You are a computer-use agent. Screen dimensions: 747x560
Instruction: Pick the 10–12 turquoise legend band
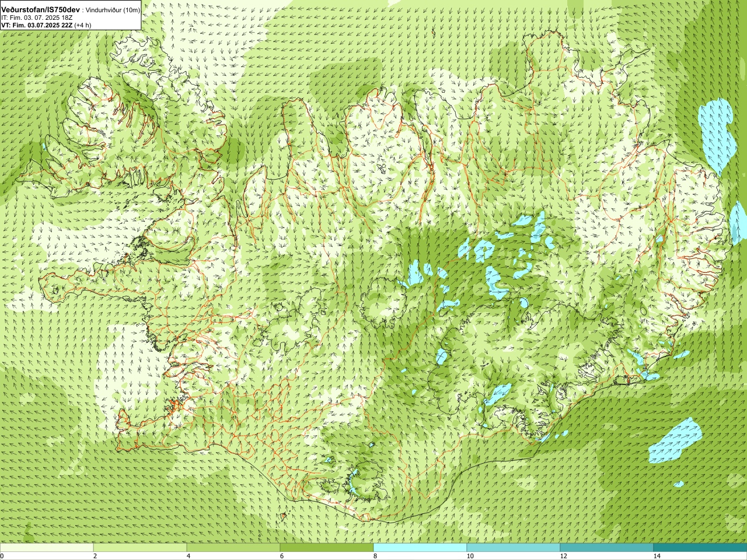pyautogui.click(x=514, y=548)
